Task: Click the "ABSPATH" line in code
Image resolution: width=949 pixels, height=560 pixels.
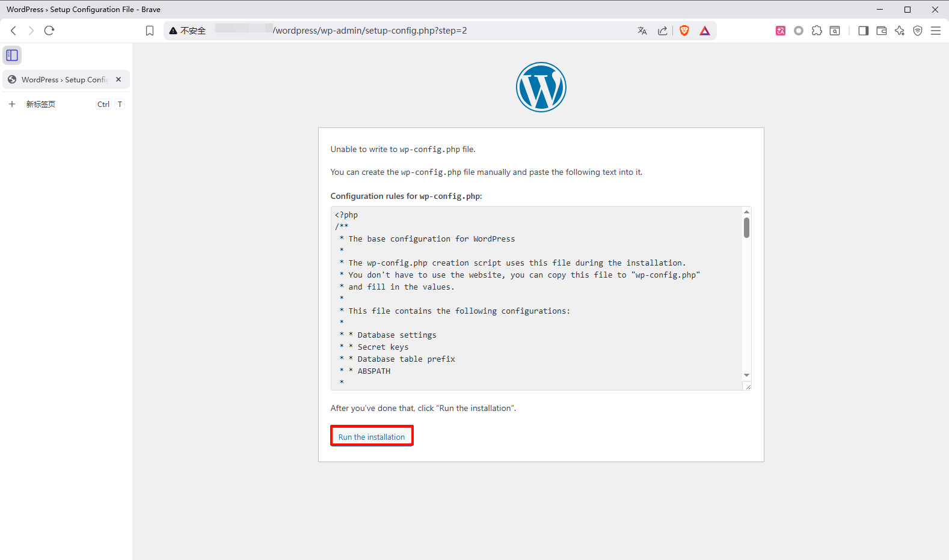Action: click(x=374, y=371)
